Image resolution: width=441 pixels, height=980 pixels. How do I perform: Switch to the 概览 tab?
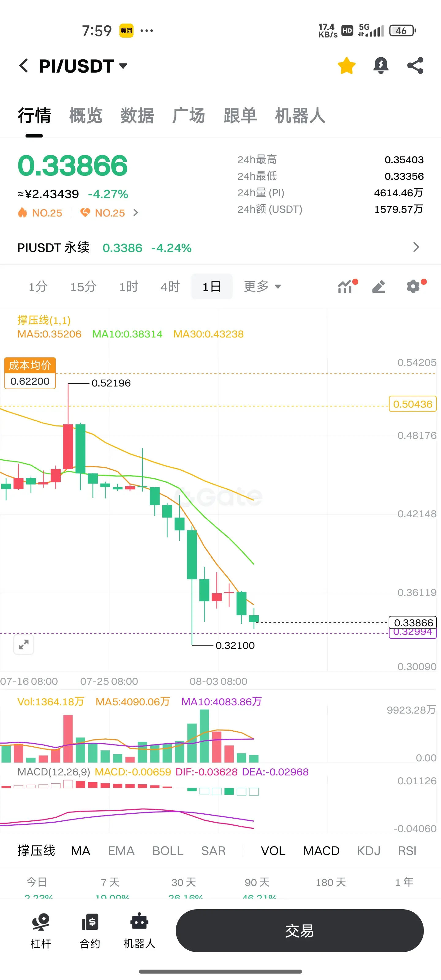pyautogui.click(x=86, y=116)
